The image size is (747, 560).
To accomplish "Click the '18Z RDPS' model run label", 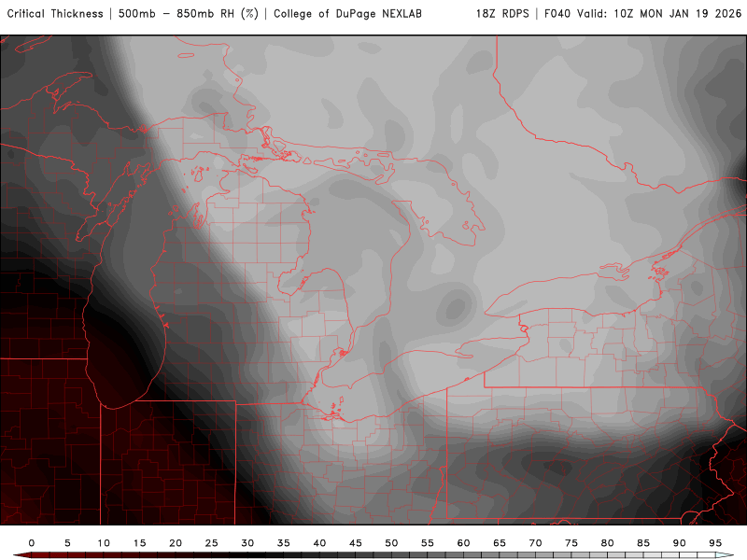I will pos(502,14).
